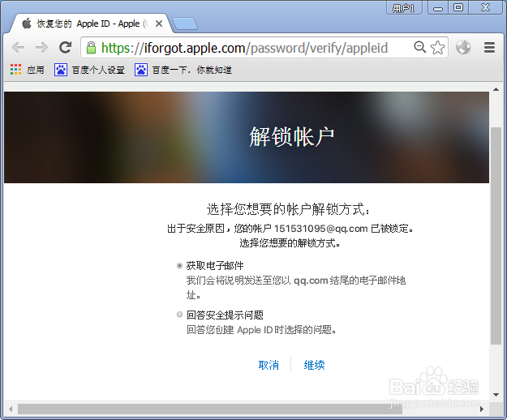This screenshot has width=507, height=420.
Task: Open the 应用 apps grid shortcut
Action: tap(27, 70)
